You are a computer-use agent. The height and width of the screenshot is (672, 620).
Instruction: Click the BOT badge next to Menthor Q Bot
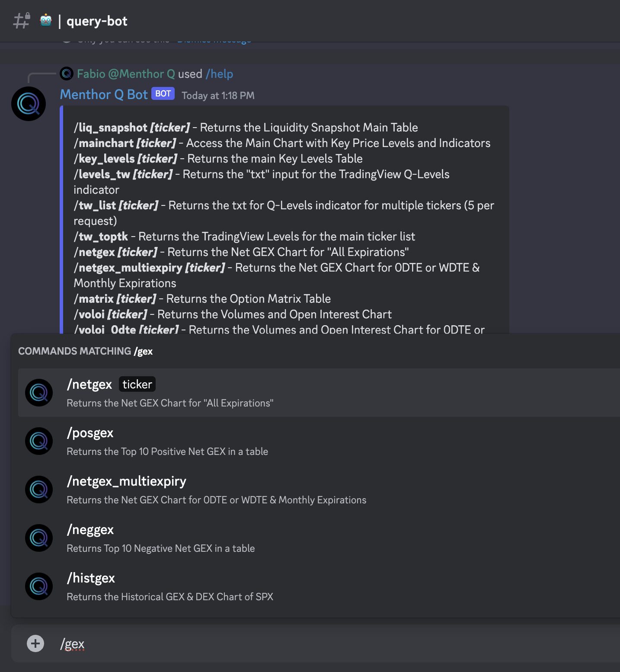pyautogui.click(x=163, y=93)
